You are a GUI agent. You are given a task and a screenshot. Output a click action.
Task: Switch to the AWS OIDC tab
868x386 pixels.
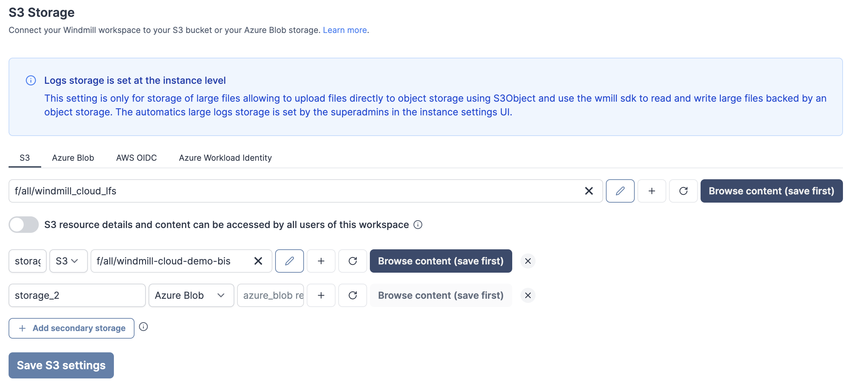pos(136,158)
